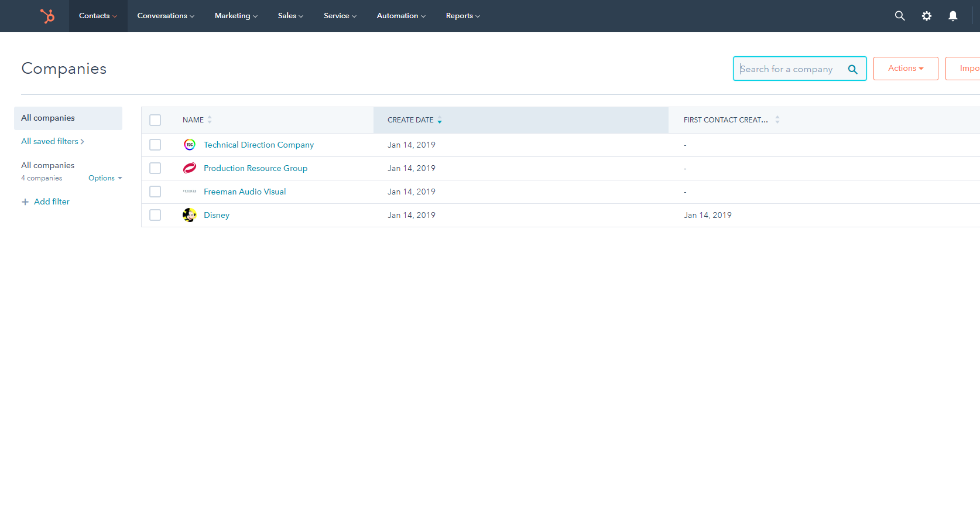Click Companies page heading
This screenshot has width=980, height=529.
point(64,69)
